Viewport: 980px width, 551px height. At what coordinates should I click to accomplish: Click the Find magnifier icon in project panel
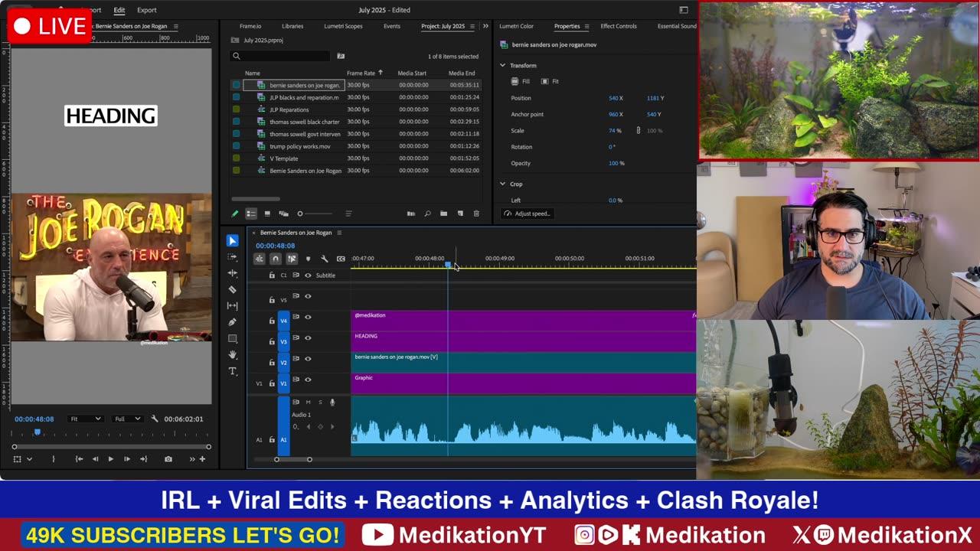click(427, 214)
